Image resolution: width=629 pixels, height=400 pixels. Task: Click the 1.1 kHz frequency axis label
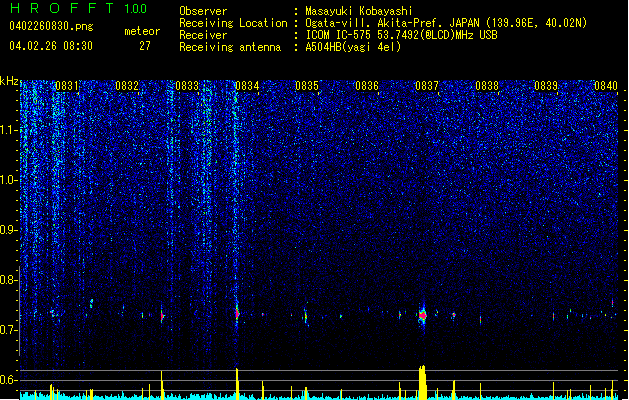(8, 130)
